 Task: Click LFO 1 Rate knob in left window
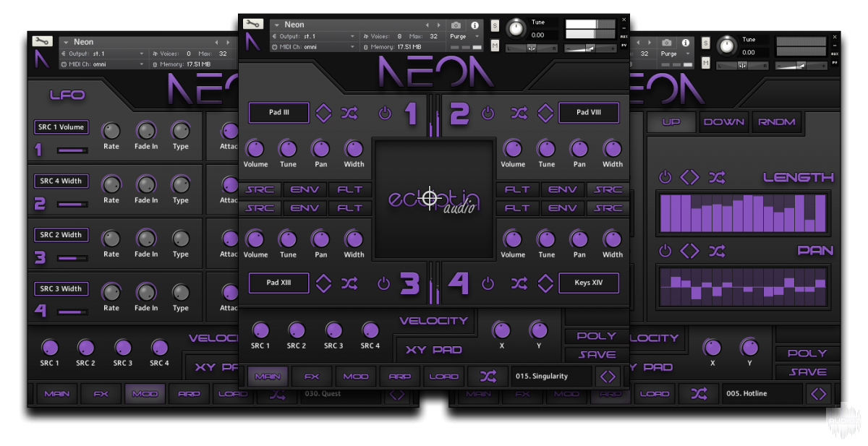(x=111, y=131)
